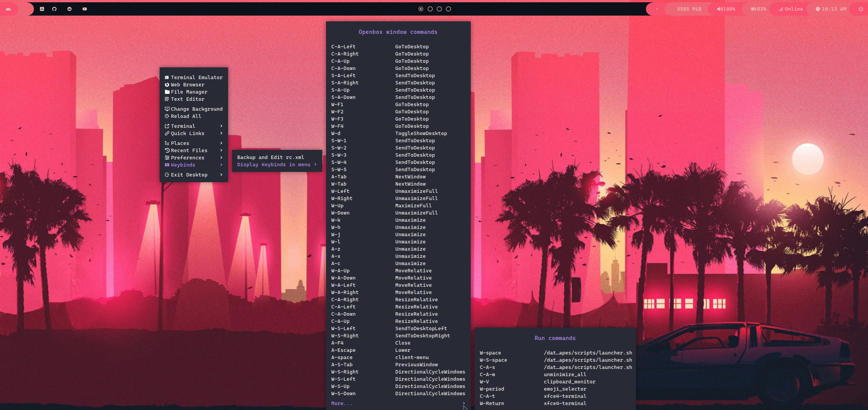Screen dimensions: 868x410
Task: Click the 10:13 AM clock module
Action: tap(831, 9)
